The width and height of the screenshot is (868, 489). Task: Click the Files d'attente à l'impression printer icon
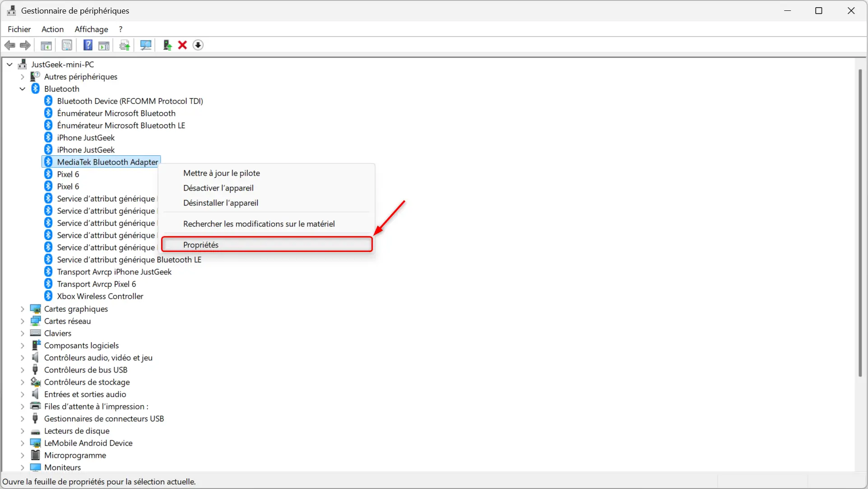[x=35, y=406]
